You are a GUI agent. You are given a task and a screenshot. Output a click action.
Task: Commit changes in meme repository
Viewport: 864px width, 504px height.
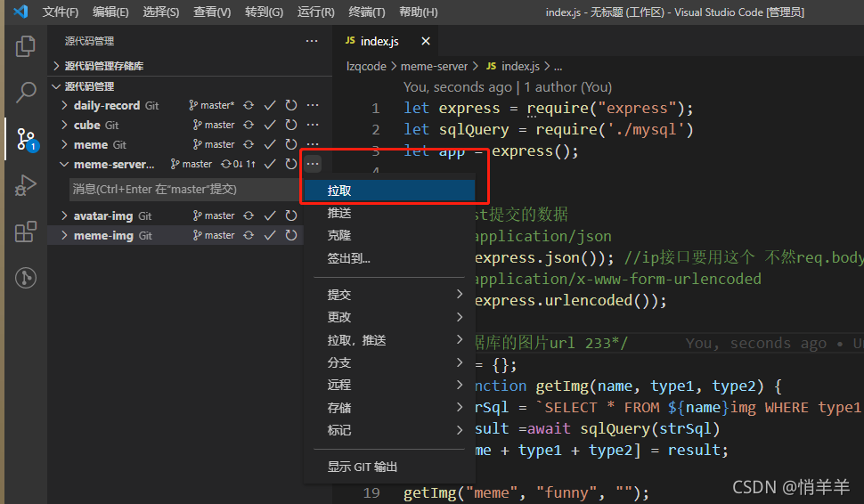[270, 144]
